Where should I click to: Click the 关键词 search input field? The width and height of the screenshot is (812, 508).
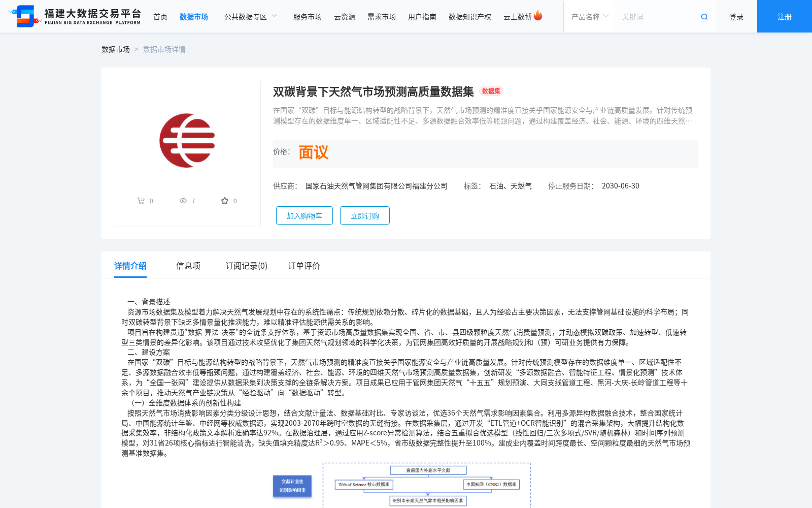click(x=655, y=17)
